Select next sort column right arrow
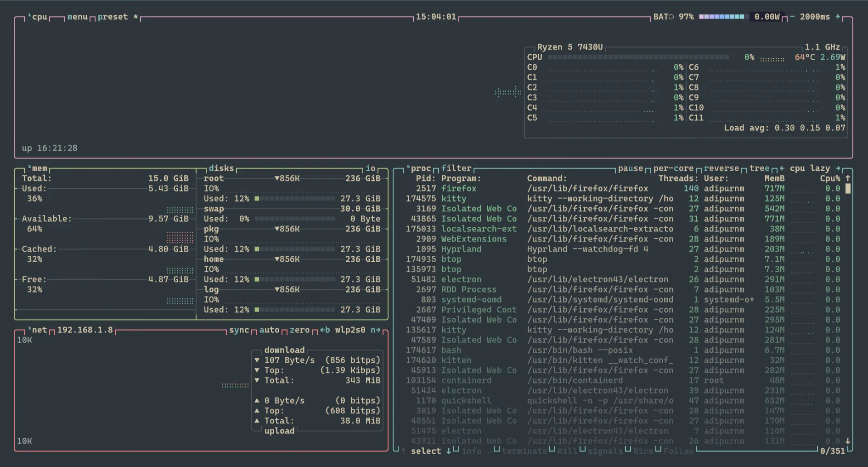Viewport: 868px width, 467px height. pos(838,169)
